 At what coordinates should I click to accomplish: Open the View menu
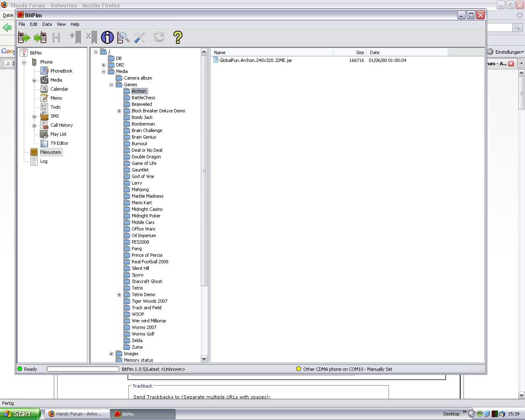(61, 24)
